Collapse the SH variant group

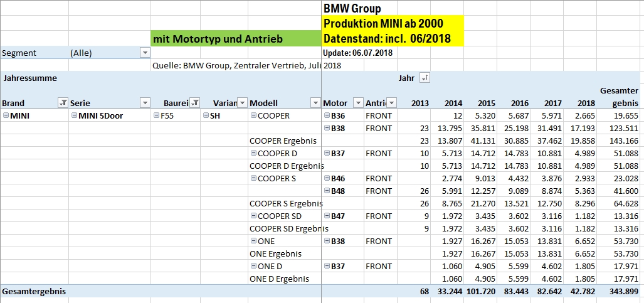pos(206,115)
